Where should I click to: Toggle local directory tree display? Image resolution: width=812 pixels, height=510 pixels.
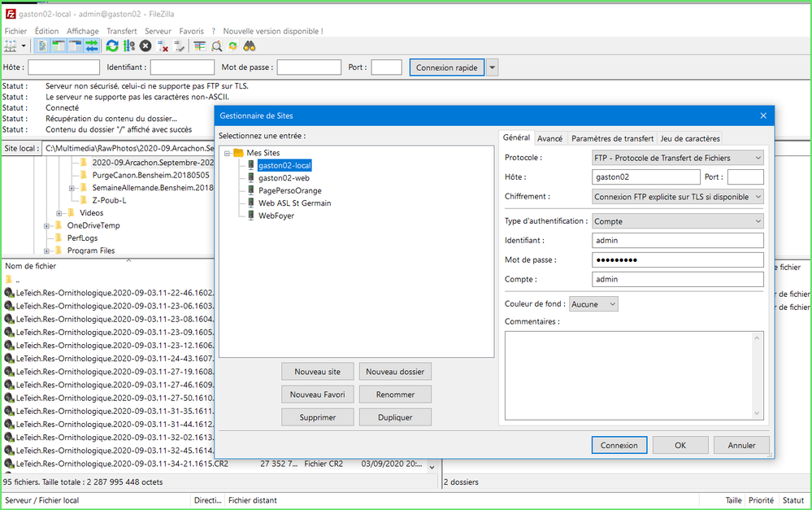pyautogui.click(x=59, y=46)
